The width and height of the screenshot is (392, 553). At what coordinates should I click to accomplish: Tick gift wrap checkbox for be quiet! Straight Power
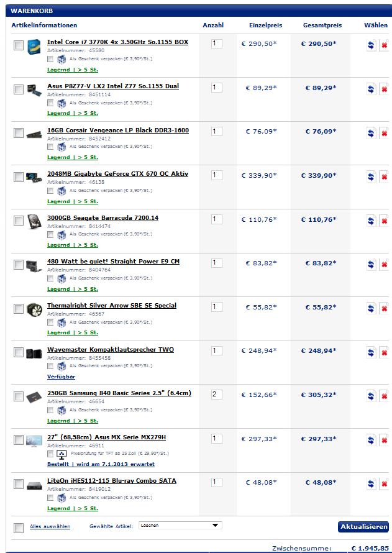50,278
